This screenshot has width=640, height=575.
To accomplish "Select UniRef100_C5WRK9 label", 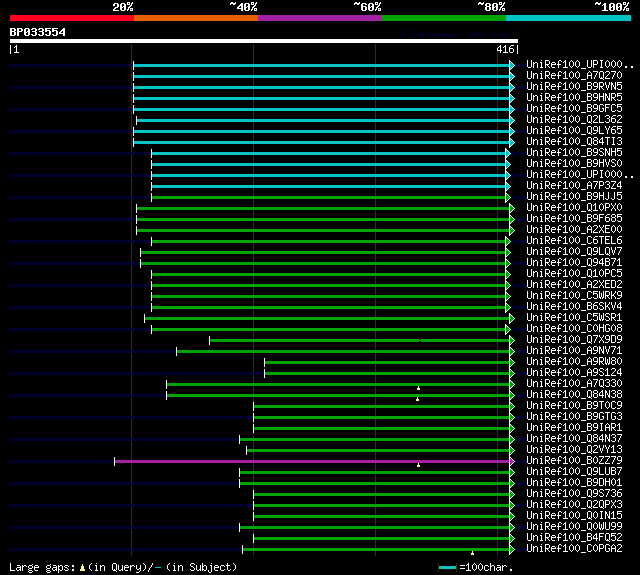I will [x=574, y=296].
